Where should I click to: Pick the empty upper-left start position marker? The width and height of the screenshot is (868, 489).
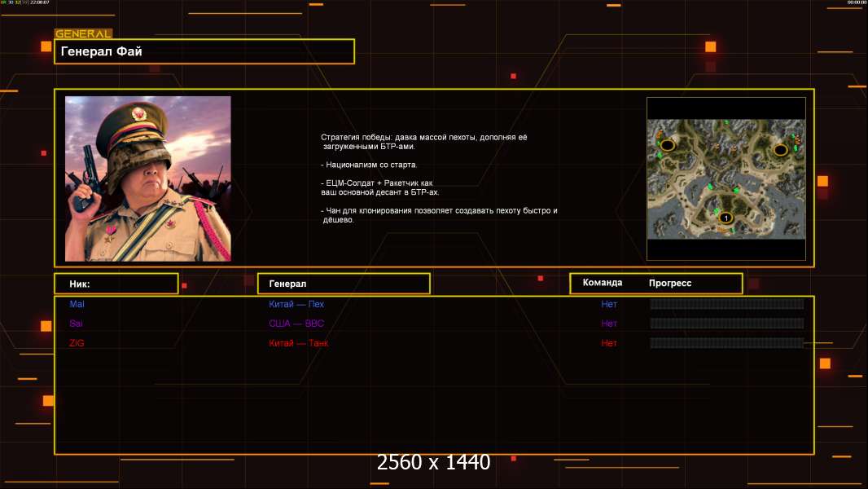click(x=668, y=146)
